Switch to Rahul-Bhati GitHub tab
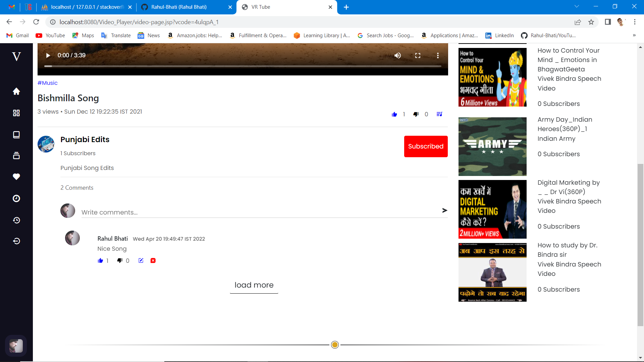 (179, 7)
